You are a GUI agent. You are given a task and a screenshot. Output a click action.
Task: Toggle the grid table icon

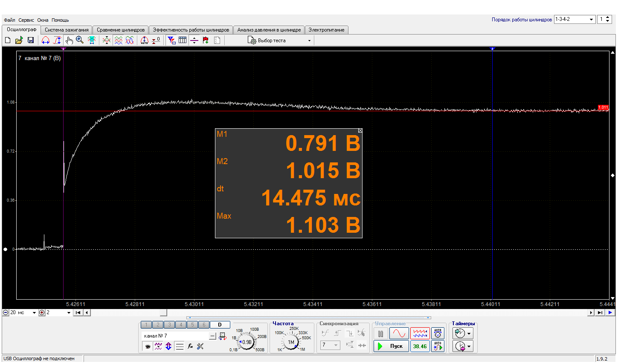tap(183, 40)
